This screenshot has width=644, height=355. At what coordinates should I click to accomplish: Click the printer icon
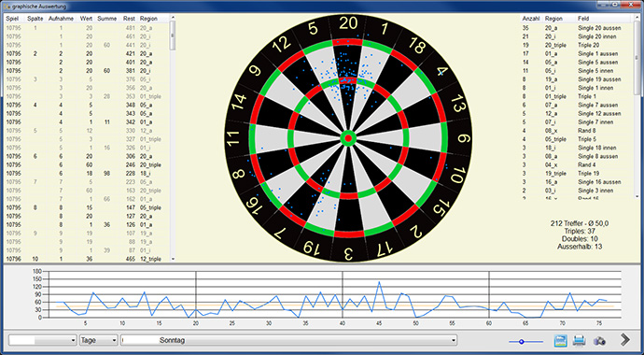click(x=580, y=340)
